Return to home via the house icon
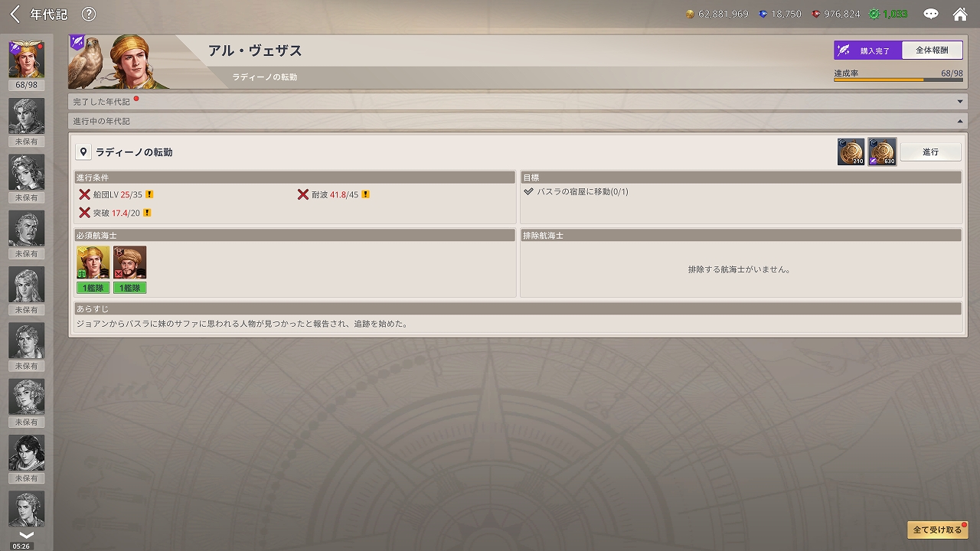The width and height of the screenshot is (980, 551). 960,14
